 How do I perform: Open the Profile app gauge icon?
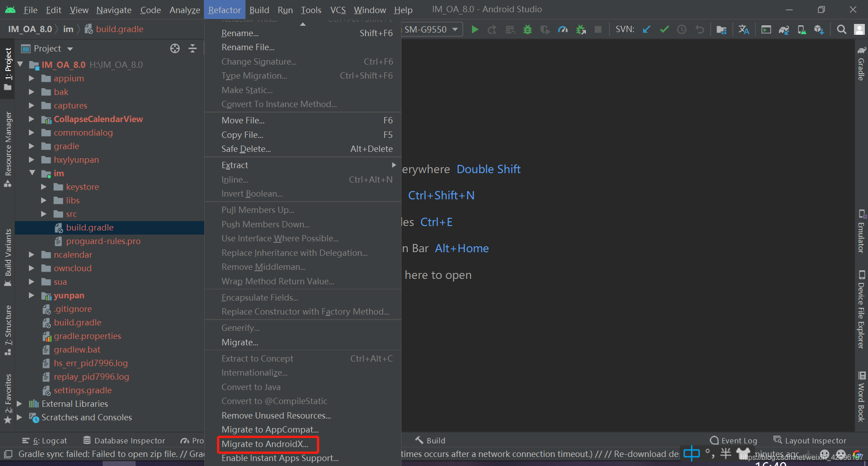pyautogui.click(x=563, y=29)
